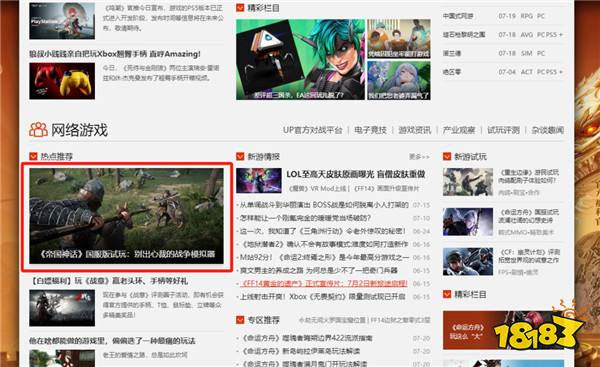Open the 《地狱潜者2》 story mode article
Image resolution: width=600 pixels, height=367 pixels.
click(x=324, y=244)
